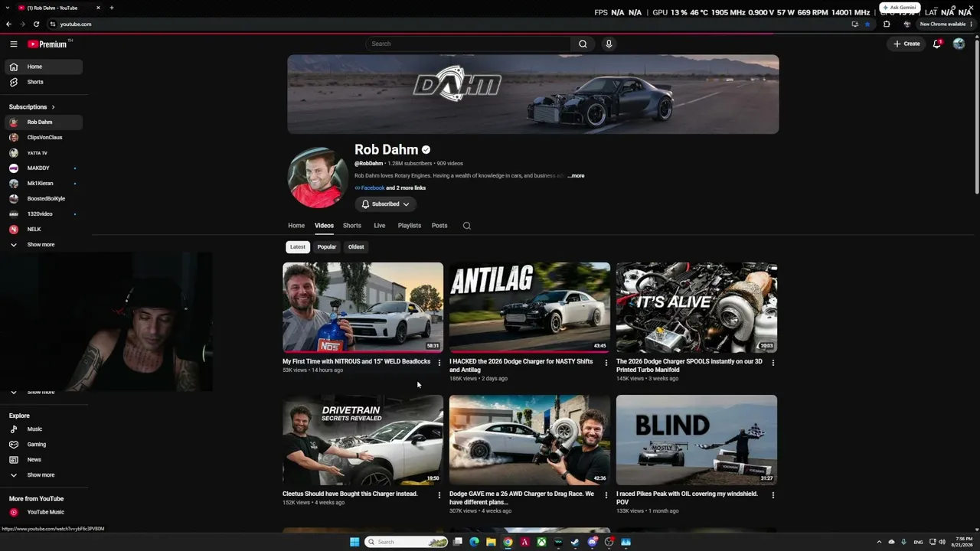Switch to the channel Home tab
This screenshot has width=980, height=551.
point(296,226)
